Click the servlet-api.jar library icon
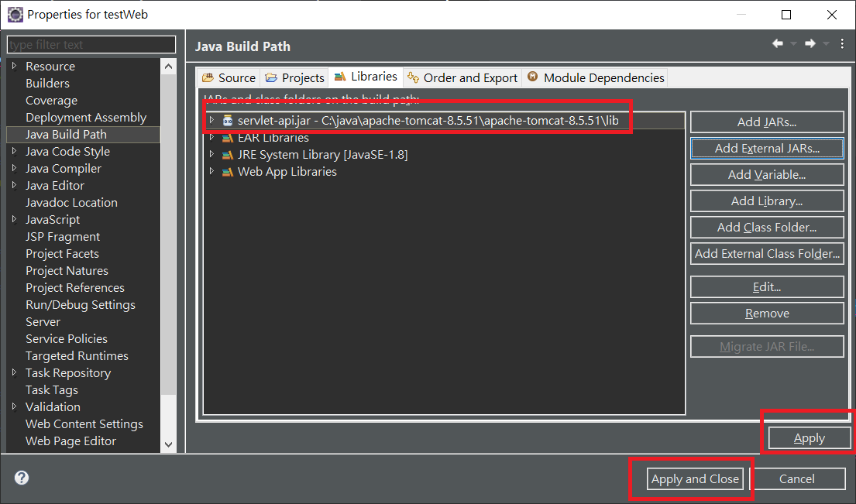The width and height of the screenshot is (856, 504). pos(227,120)
